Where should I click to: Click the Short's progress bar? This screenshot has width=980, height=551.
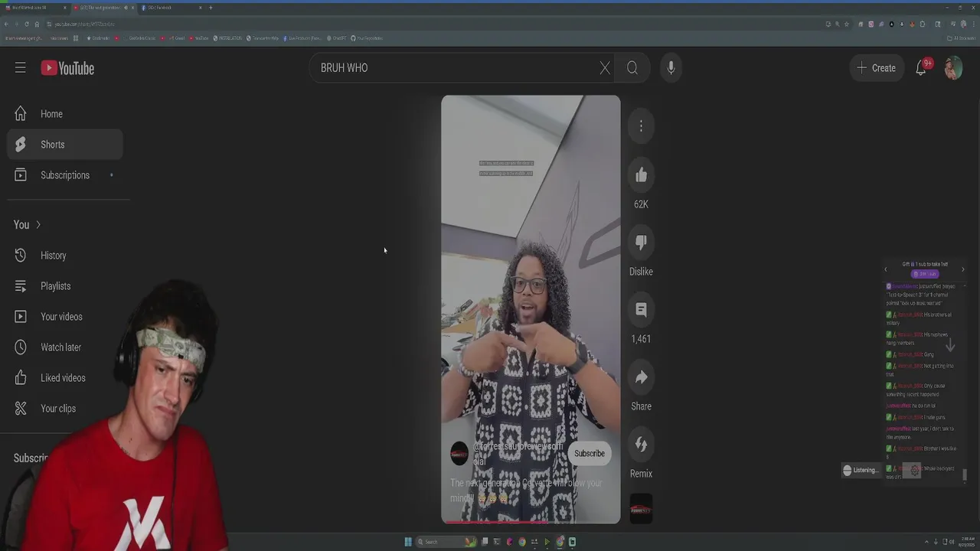pos(531,523)
